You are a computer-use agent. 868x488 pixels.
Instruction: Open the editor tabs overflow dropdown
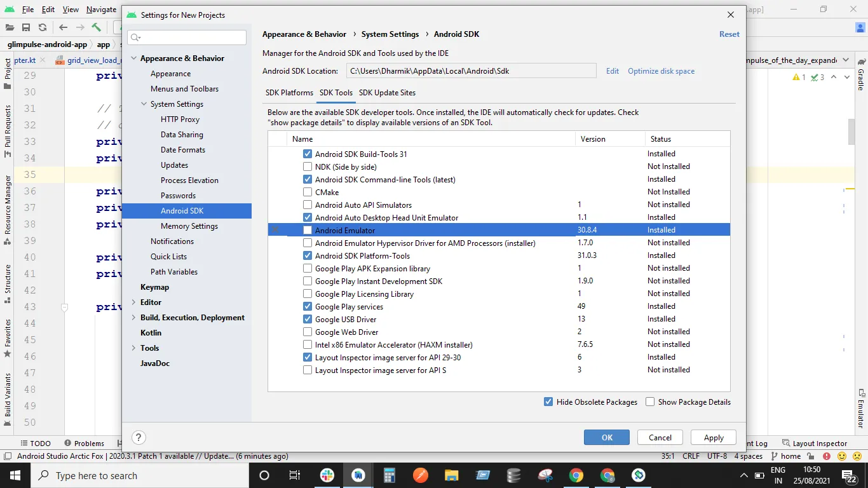[846, 60]
